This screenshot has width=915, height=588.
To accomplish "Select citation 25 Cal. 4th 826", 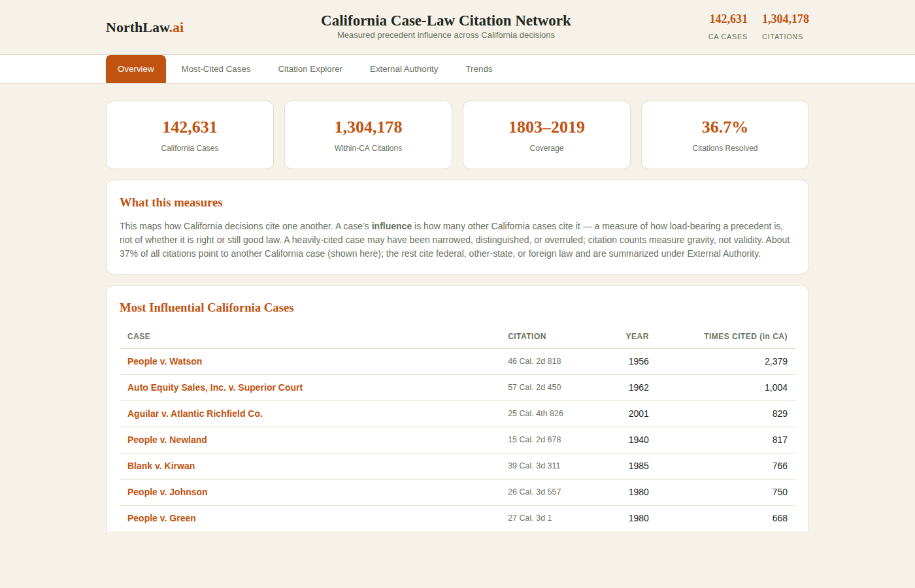I will [x=535, y=414].
